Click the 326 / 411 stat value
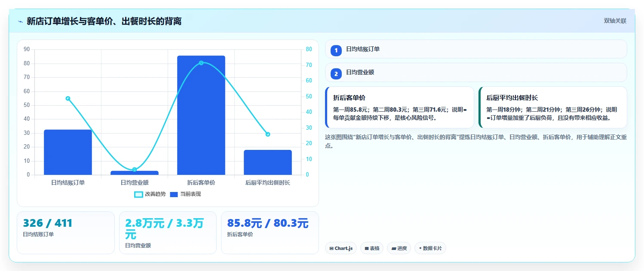The width and height of the screenshot is (644, 271). [48, 223]
